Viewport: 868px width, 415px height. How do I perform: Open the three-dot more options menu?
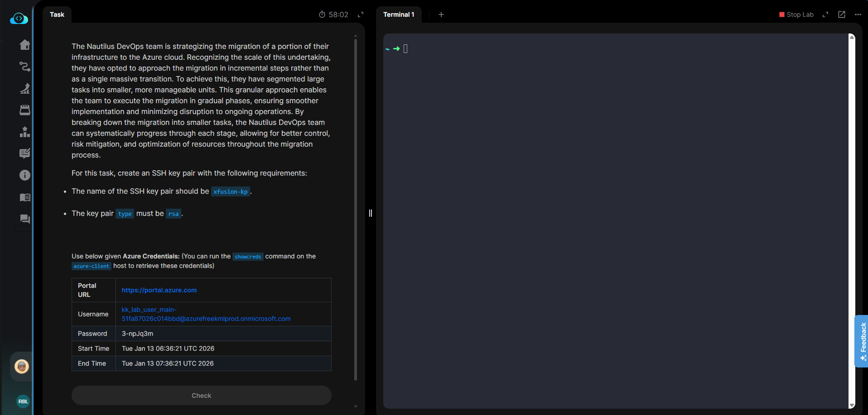(x=858, y=14)
